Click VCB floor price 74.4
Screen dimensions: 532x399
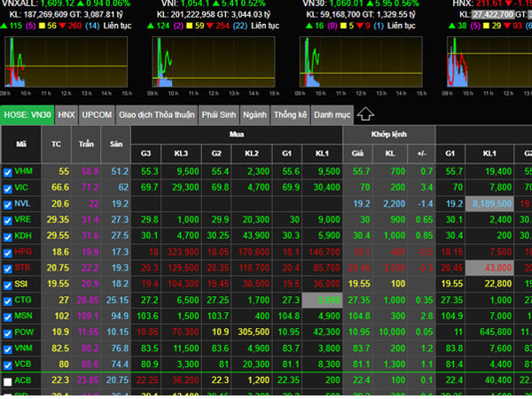point(120,364)
